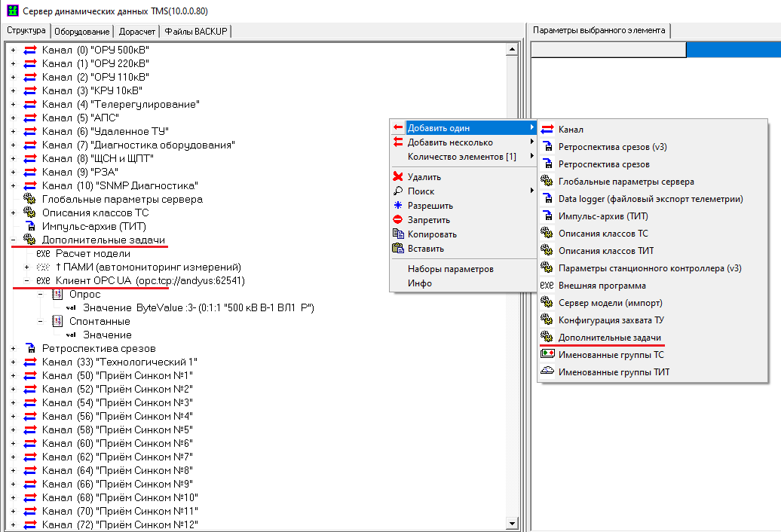This screenshot has width=781, height=532.
Task: Click the magnifier icon beside Поиск
Action: [398, 191]
